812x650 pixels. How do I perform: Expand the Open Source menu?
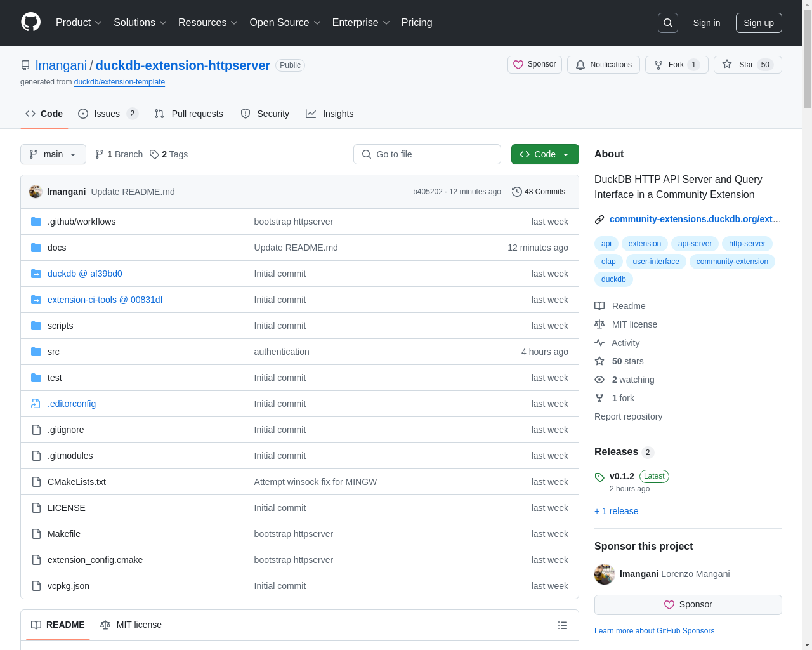tap(285, 23)
